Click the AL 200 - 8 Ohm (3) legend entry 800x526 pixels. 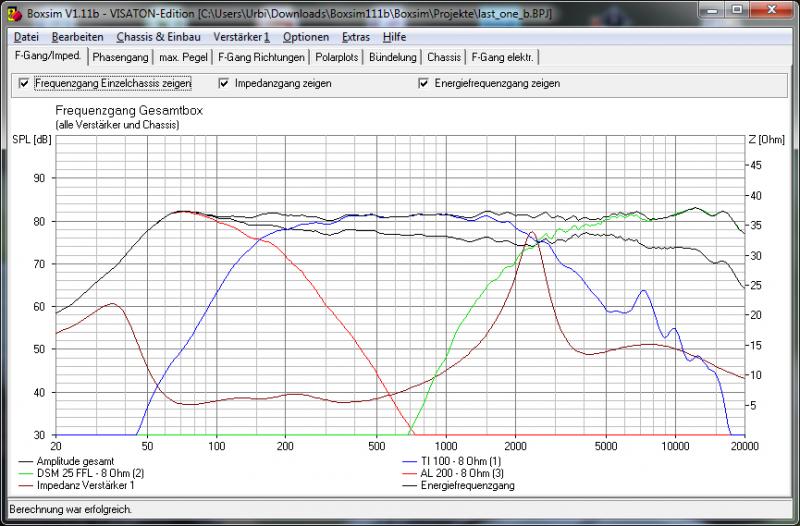point(454,473)
